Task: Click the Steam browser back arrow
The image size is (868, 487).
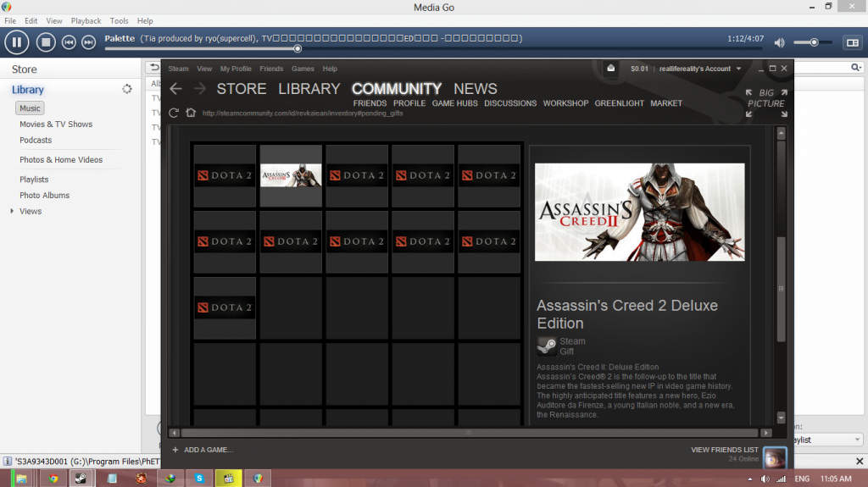Action: (175, 89)
